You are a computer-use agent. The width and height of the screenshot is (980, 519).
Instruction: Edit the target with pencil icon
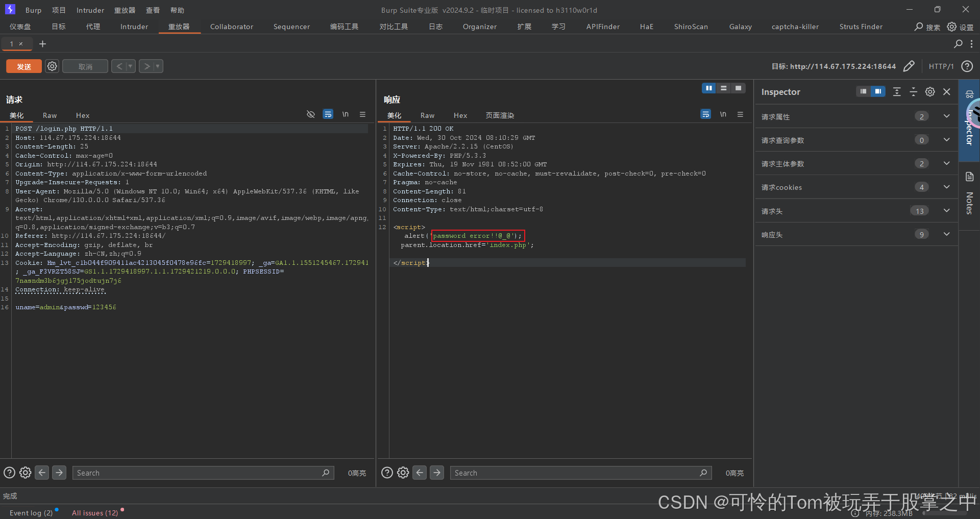pos(909,66)
